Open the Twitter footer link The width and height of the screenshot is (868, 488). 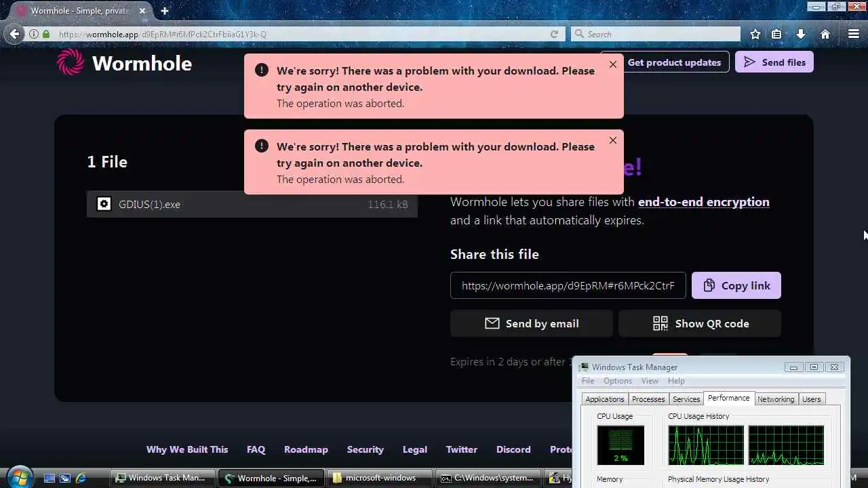462,449
